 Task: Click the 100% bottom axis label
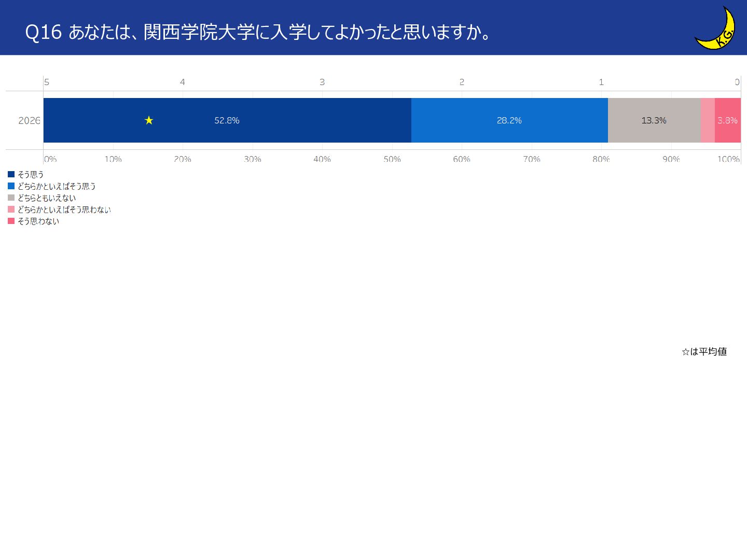click(x=728, y=159)
